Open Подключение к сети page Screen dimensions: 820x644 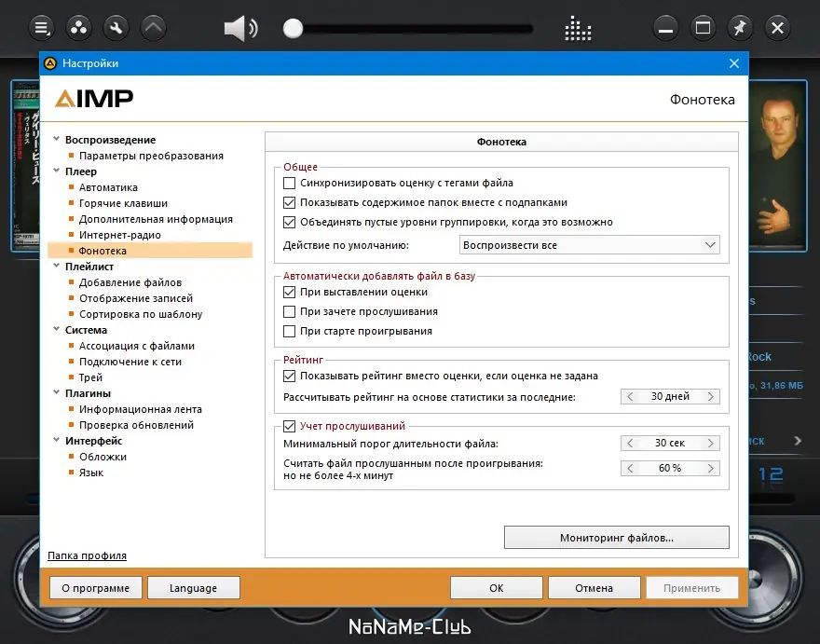(130, 362)
